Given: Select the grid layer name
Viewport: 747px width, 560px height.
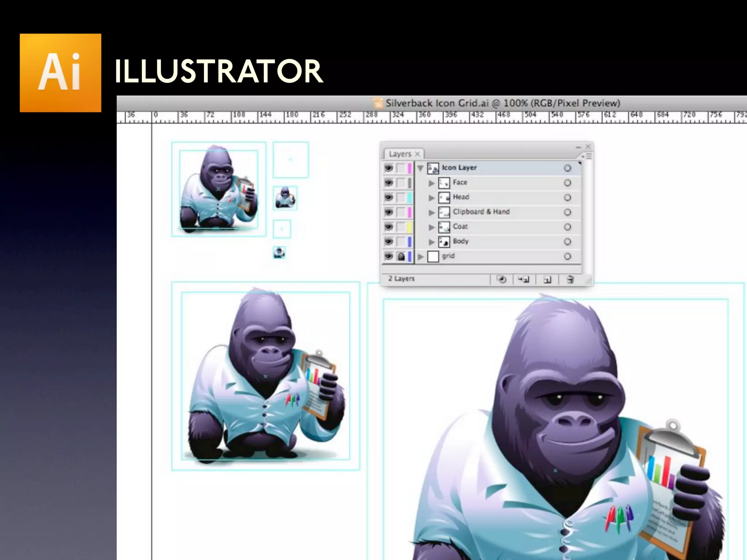Looking at the screenshot, I should (x=448, y=256).
